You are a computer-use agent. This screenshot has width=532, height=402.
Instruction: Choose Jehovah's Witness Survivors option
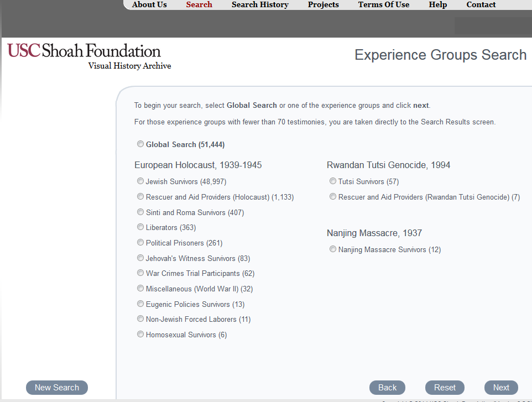(140, 258)
